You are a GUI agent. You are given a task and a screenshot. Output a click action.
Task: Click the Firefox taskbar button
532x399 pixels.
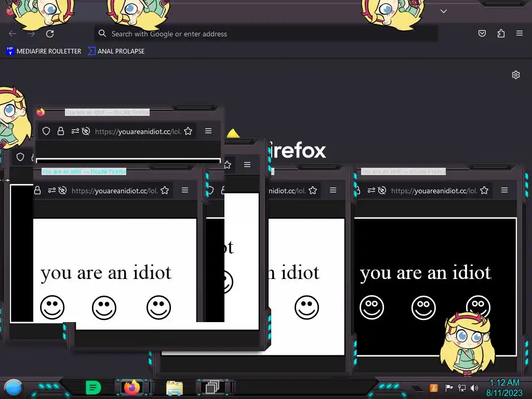tap(132, 388)
